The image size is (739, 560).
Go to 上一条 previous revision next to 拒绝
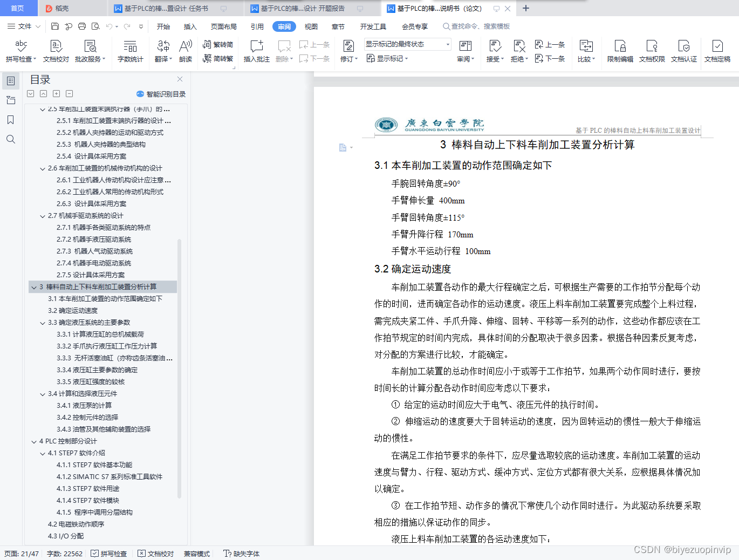click(x=550, y=44)
